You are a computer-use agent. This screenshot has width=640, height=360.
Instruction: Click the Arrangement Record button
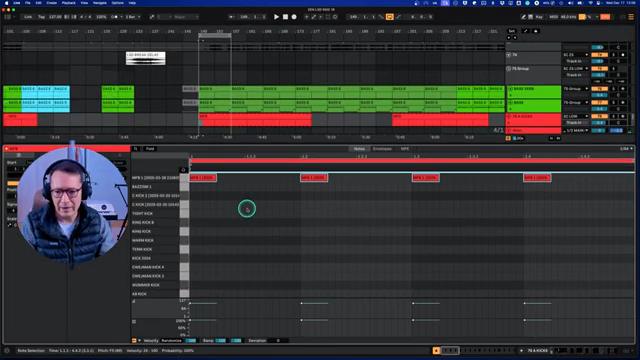294,17
